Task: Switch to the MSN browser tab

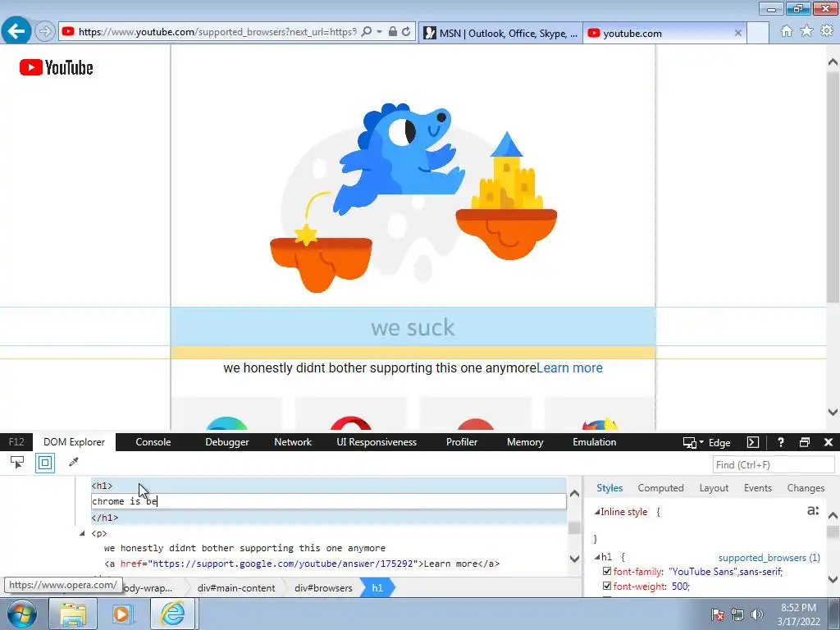Action: coord(501,33)
